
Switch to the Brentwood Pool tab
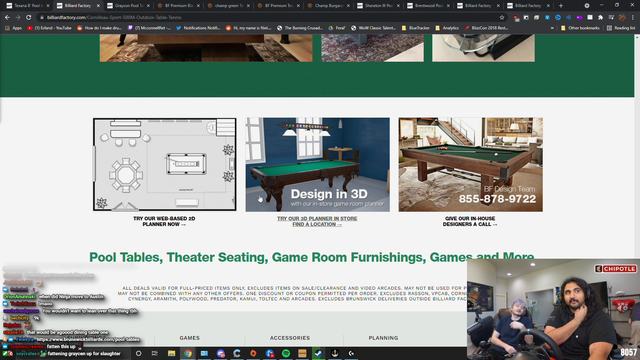point(427,6)
